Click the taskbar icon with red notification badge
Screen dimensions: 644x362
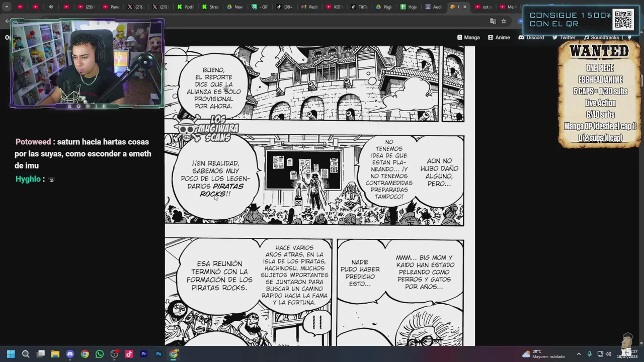click(x=115, y=354)
